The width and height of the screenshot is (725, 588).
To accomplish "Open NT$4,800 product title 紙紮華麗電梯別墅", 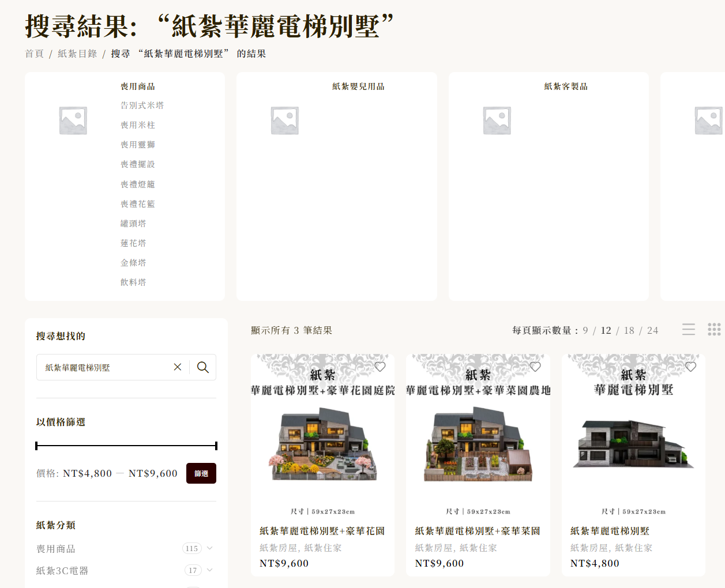I will pos(610,531).
